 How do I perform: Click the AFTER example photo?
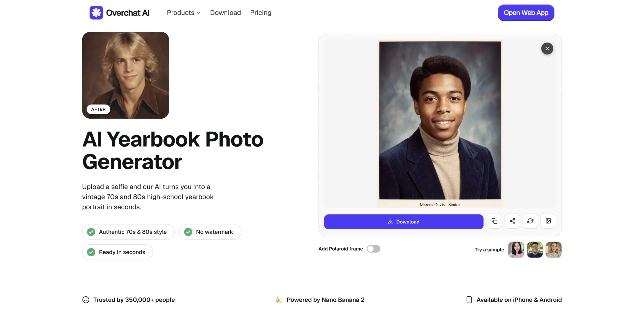126,75
